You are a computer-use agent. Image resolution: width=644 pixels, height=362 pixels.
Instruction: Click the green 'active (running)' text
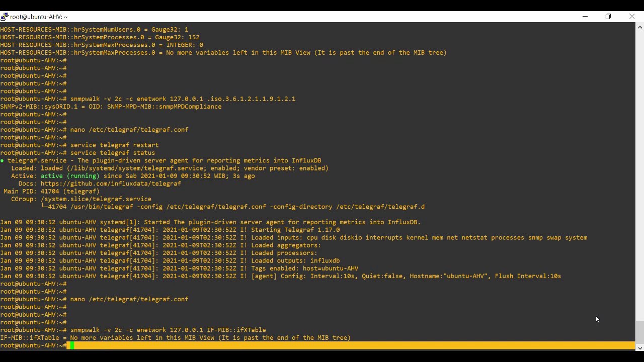[70, 176]
